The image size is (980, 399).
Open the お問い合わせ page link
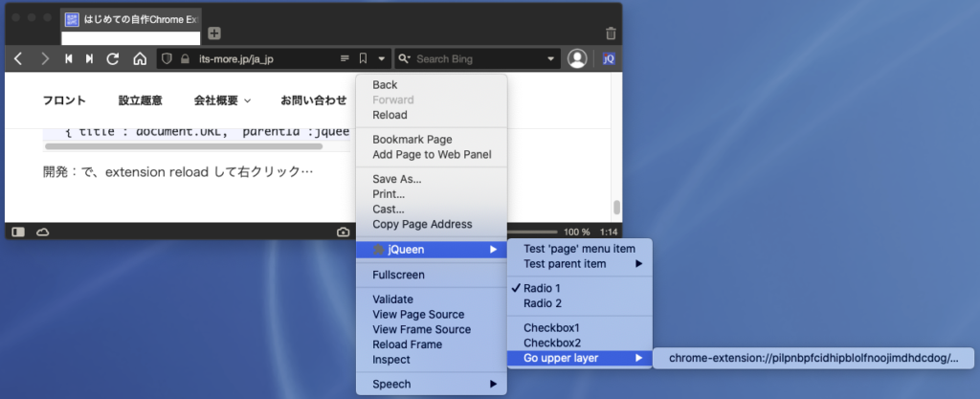[313, 100]
